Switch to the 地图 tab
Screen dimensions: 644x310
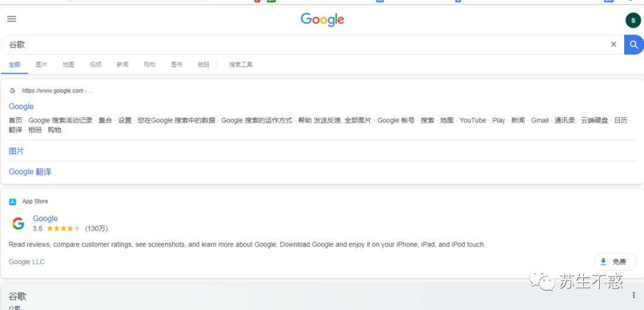(69, 64)
